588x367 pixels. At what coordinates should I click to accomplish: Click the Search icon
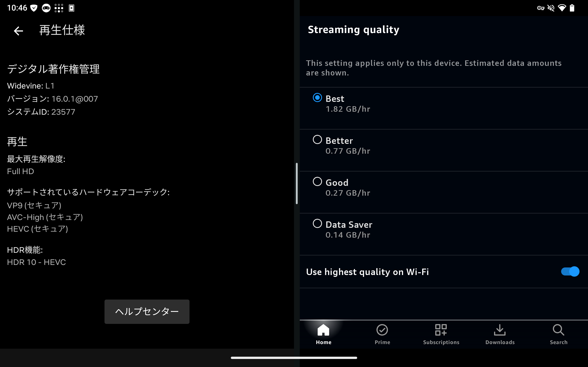coord(558,333)
